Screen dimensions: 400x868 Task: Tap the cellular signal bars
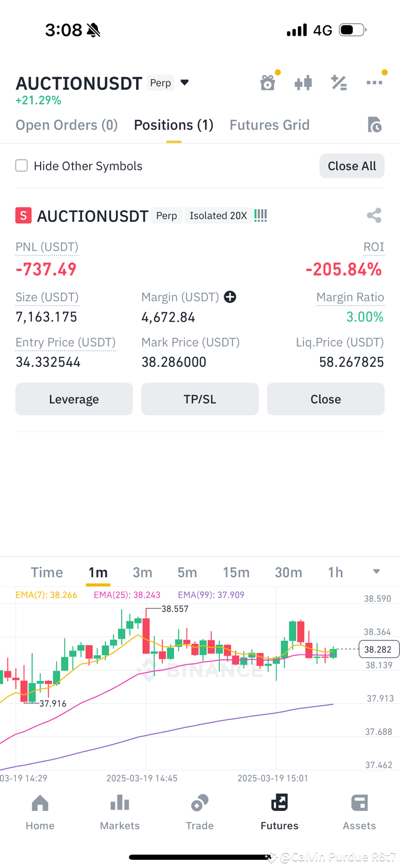(x=297, y=30)
